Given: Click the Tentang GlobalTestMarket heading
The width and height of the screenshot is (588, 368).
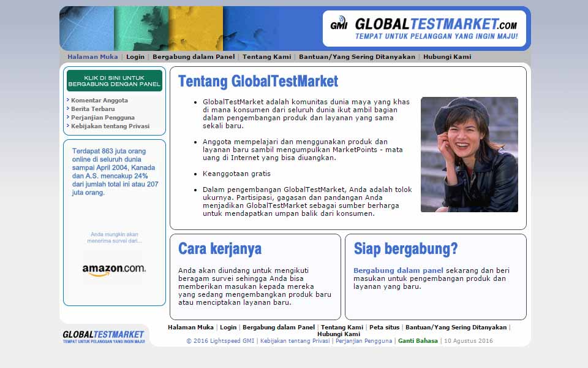Looking at the screenshot, I should pos(258,82).
